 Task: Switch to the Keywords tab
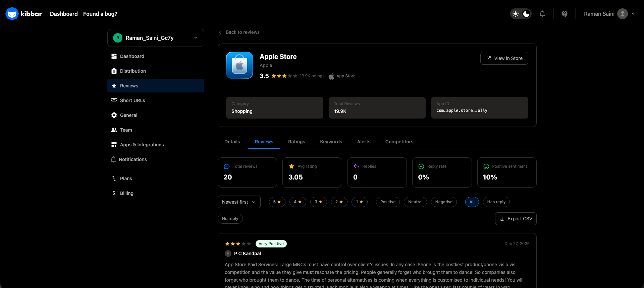click(331, 142)
